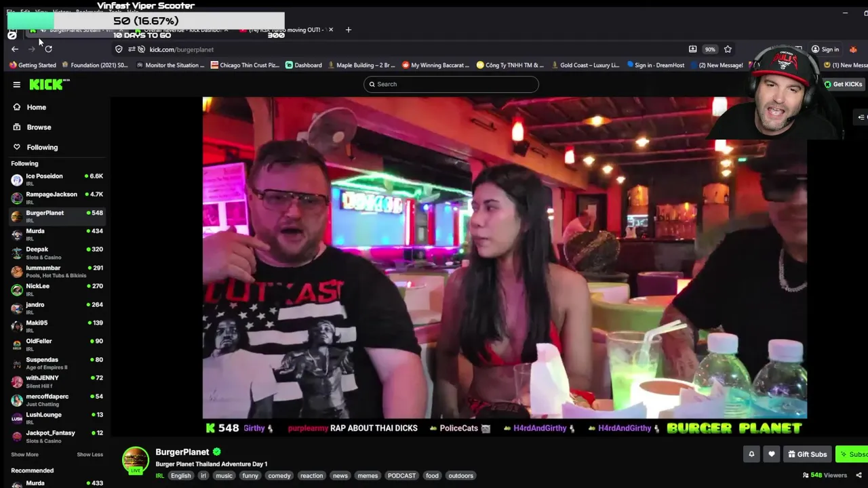Open iummambar channel in sidebar

pyautogui.click(x=57, y=271)
